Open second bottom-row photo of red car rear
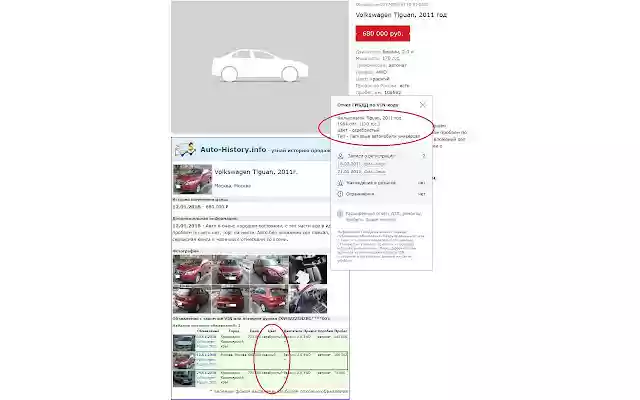The image size is (640, 400). click(231, 299)
